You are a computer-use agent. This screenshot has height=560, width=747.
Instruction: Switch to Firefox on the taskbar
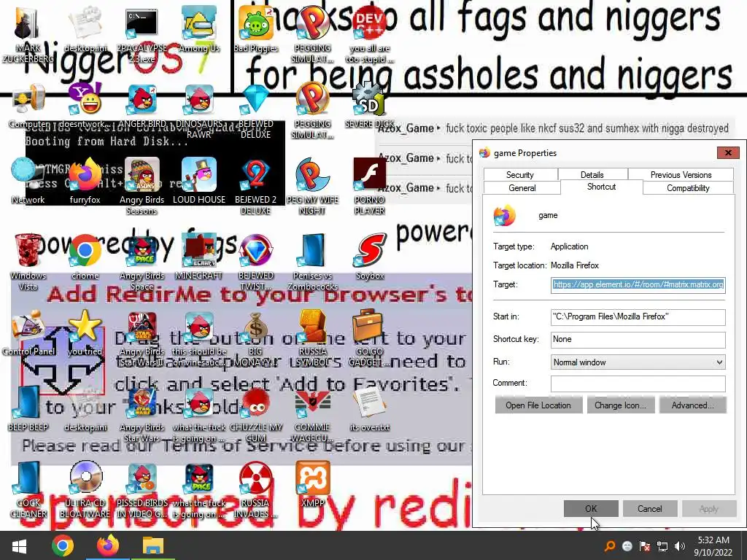click(108, 545)
